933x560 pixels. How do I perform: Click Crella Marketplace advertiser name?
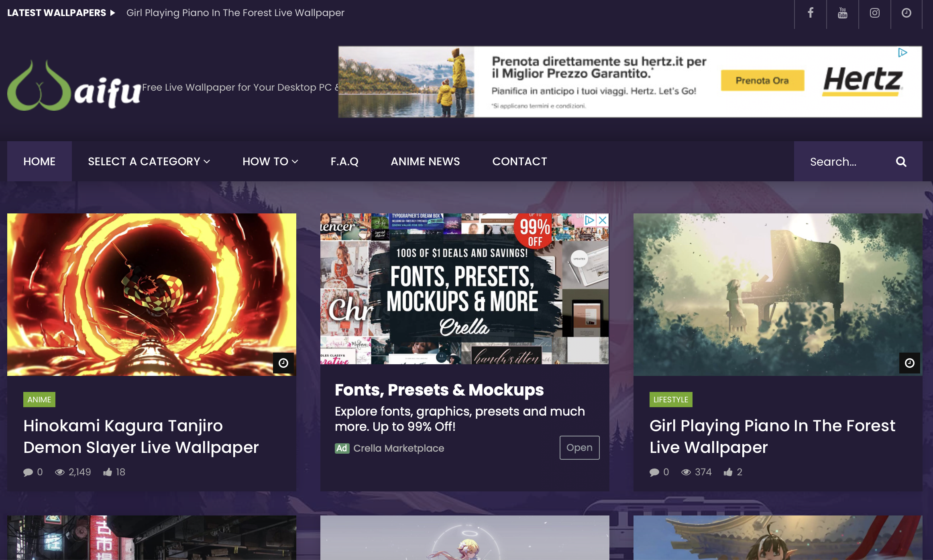(399, 448)
